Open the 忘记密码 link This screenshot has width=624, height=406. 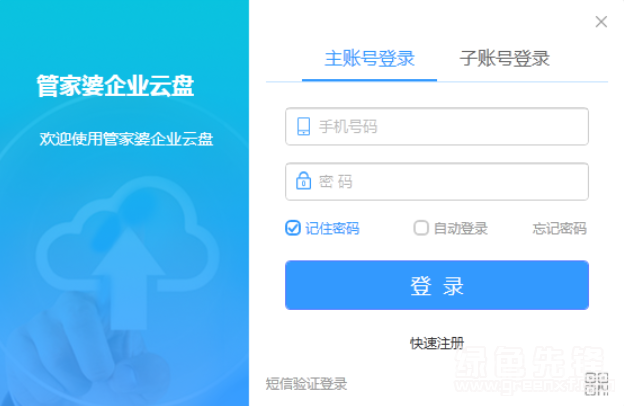click(560, 228)
